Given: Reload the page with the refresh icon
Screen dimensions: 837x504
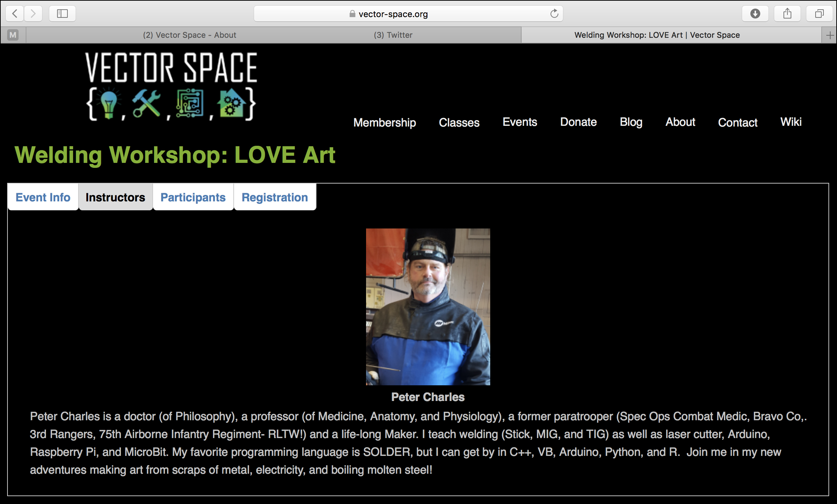Looking at the screenshot, I should [x=554, y=14].
